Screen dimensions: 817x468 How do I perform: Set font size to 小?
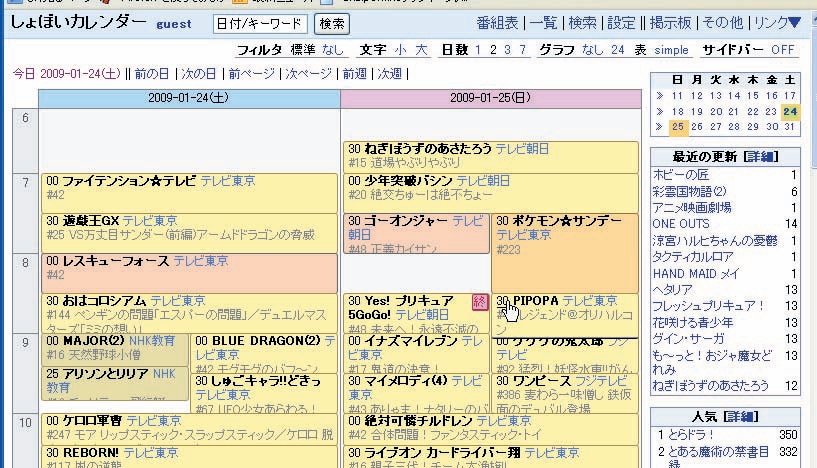coord(400,50)
